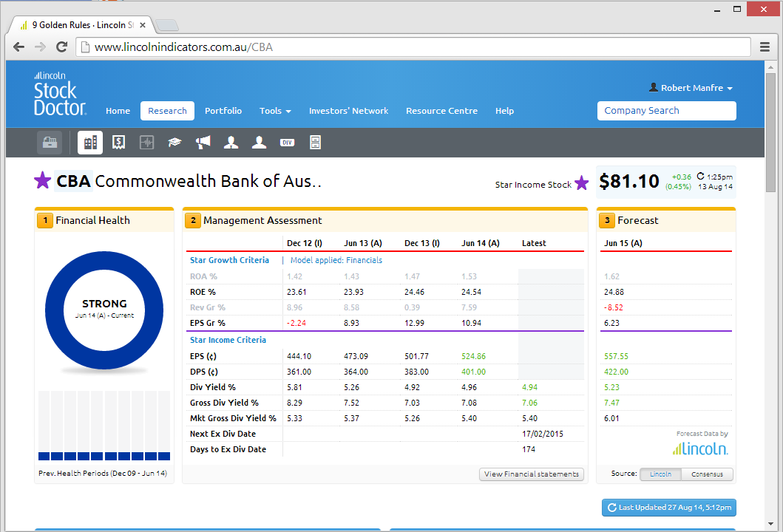Click the Dec 12 (I) column header

tap(305, 243)
